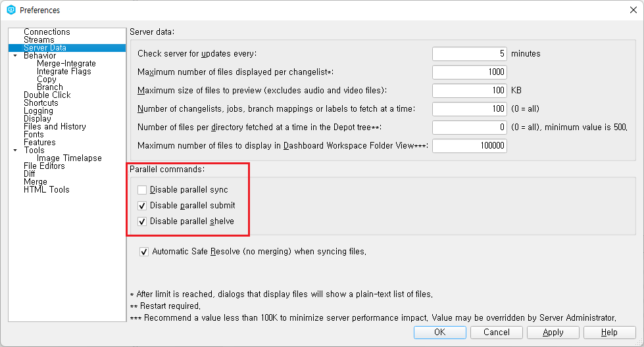Enable Disable parallel sync checkbox
Viewport: 644px width, 347px height.
coord(142,190)
